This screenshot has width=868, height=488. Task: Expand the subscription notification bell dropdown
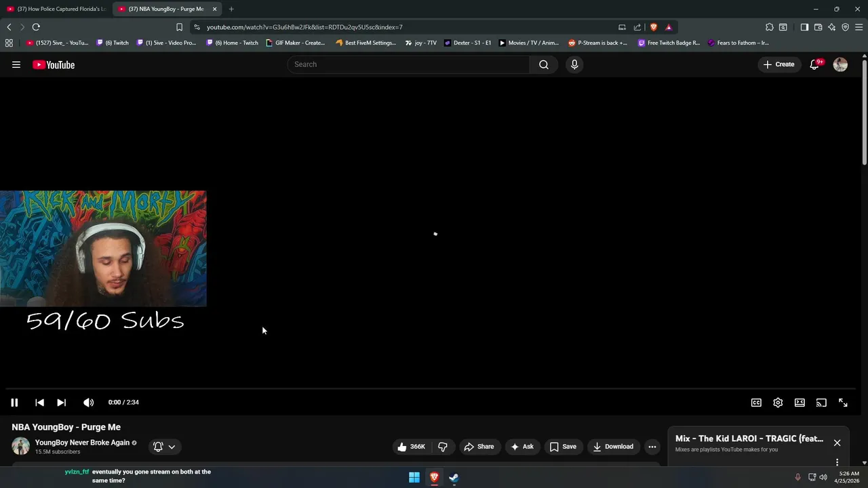coord(164,447)
